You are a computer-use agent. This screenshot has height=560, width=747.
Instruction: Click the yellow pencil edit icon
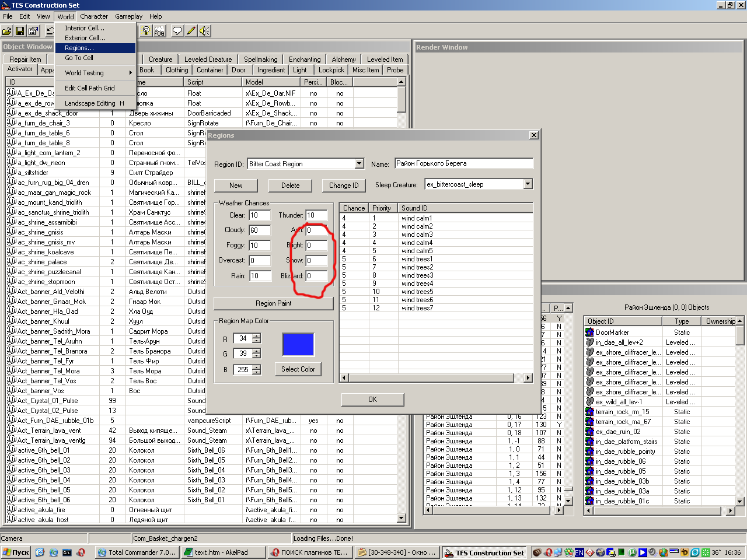click(191, 31)
